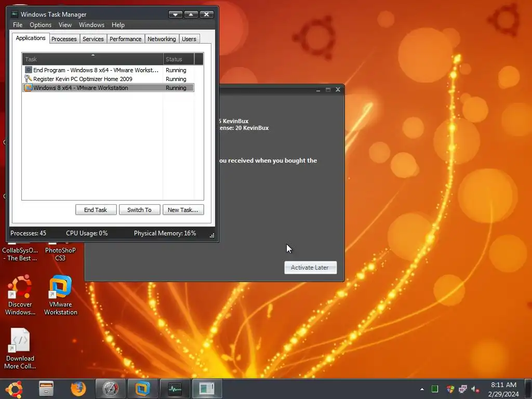
Task: Close the registration dialog window
Action: tap(338, 89)
